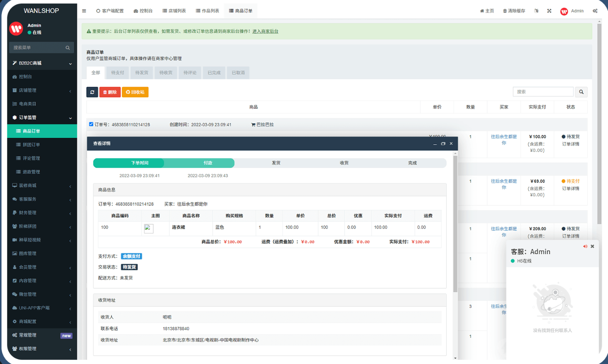
Task: Click the 付款 step in the progress bar
Action: (x=208, y=163)
